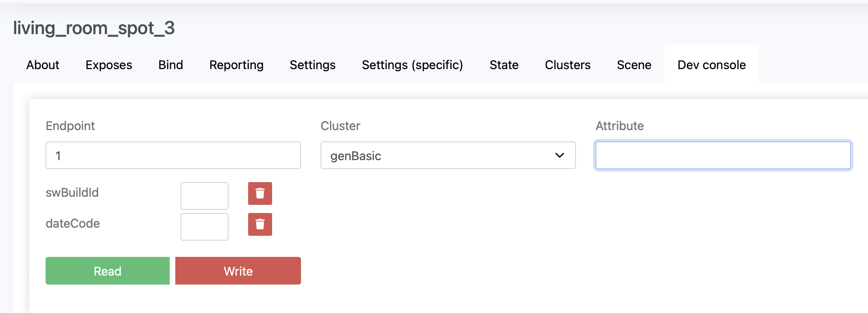Open the Reporting tab
Screen dimensions: 868x313
pyautogui.click(x=236, y=65)
